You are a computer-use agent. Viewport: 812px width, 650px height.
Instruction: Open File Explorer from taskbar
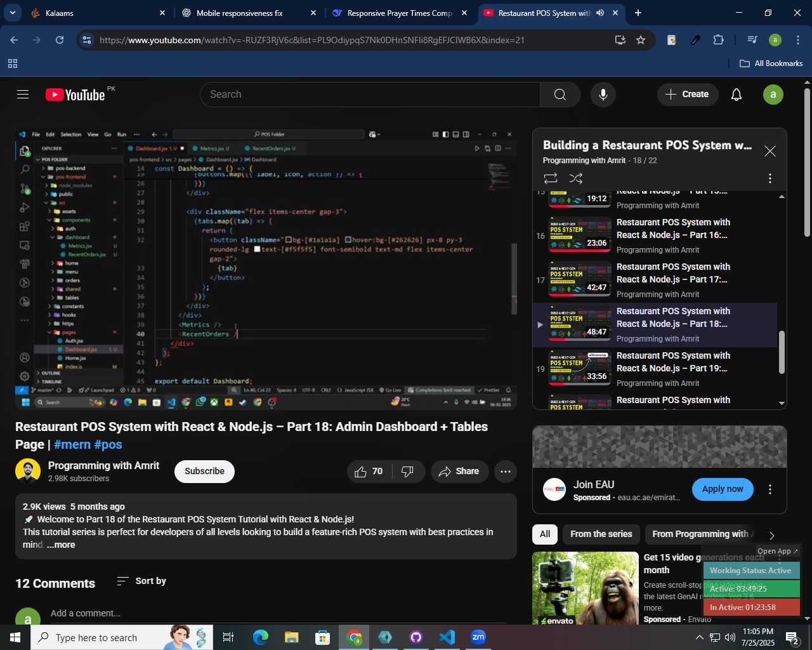(x=292, y=637)
